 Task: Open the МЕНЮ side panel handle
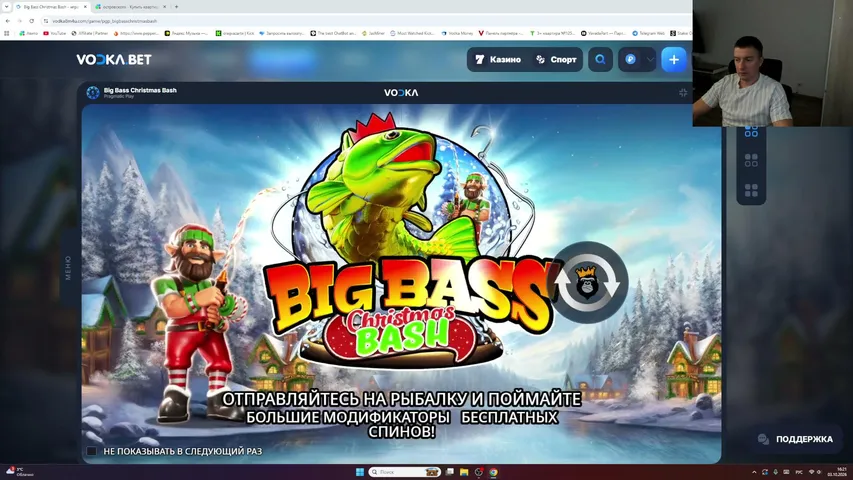coord(69,268)
